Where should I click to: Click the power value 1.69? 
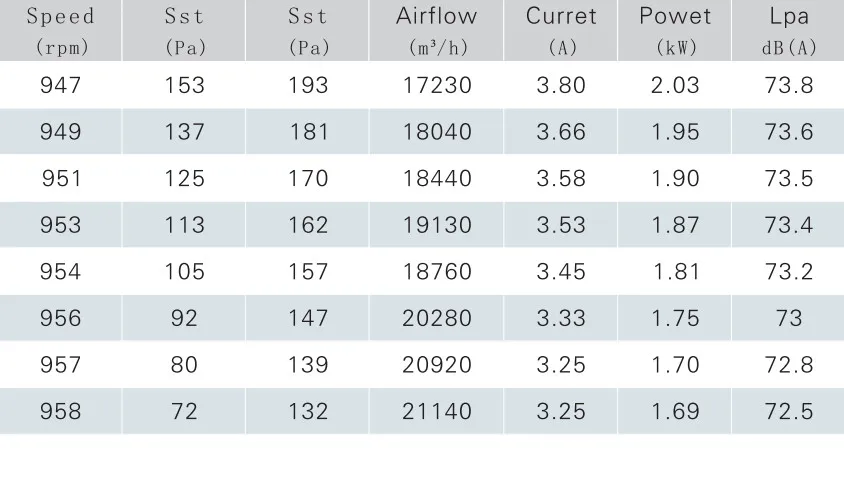pos(675,411)
